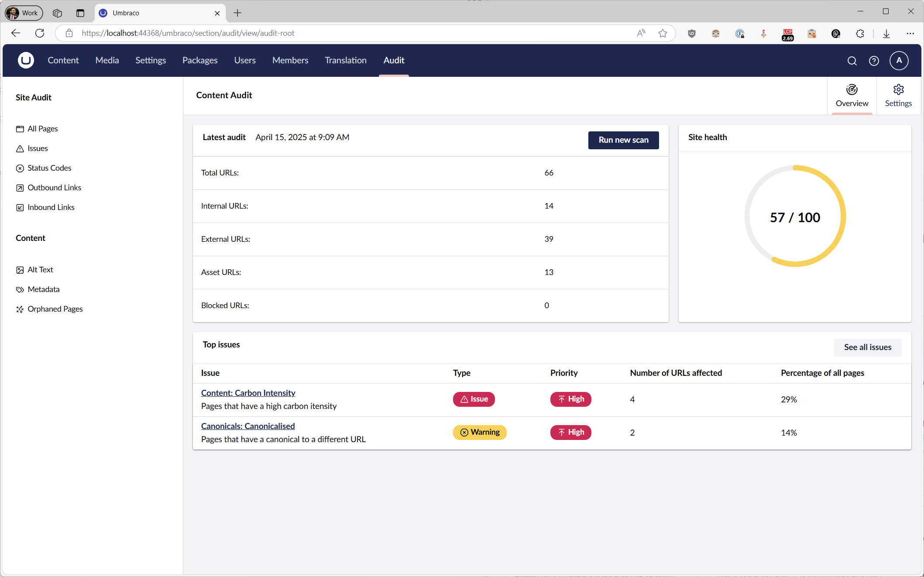This screenshot has height=577, width=924.
Task: Open the user avatar menu
Action: click(x=899, y=61)
